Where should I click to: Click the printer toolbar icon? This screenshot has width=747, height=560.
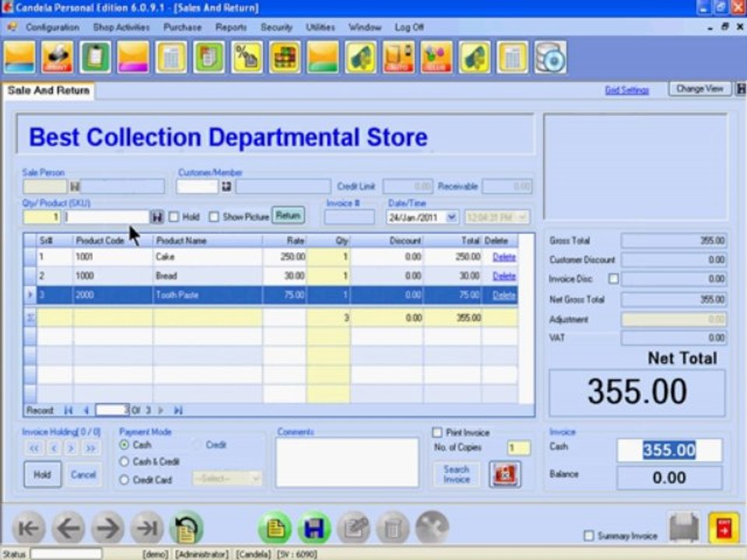pyautogui.click(x=57, y=57)
